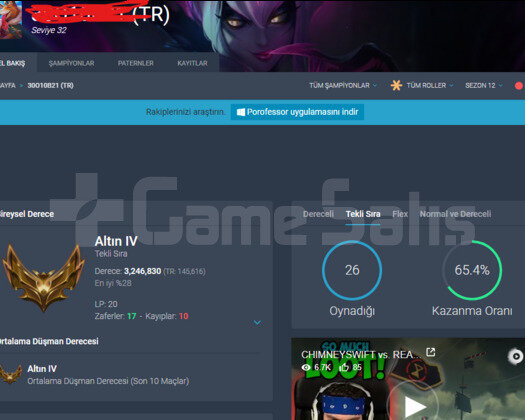Click the red circle icon next to the season
This screenshot has width=525, height=420.
[x=519, y=86]
